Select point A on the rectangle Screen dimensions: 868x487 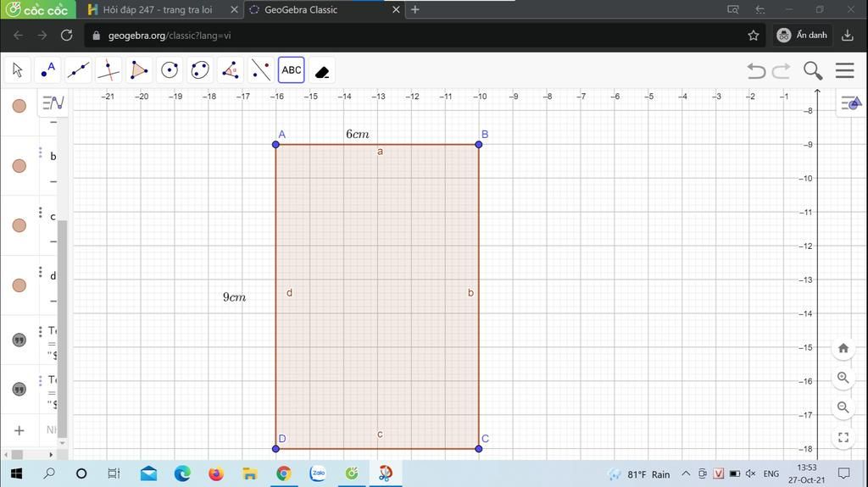pyautogui.click(x=275, y=145)
